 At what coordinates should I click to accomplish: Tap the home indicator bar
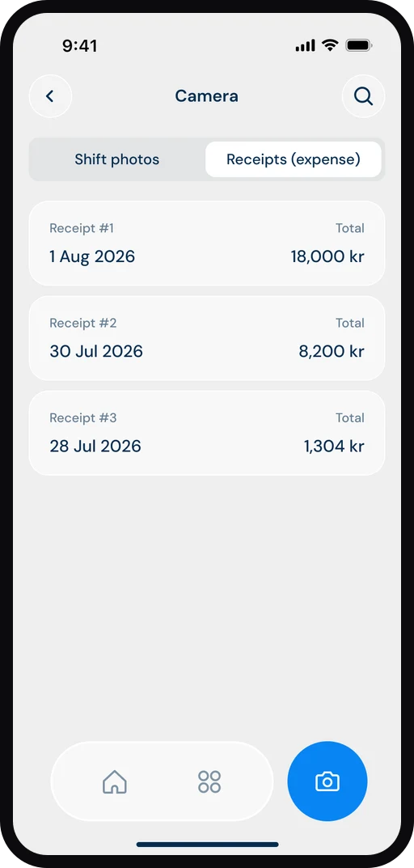pyautogui.click(x=208, y=845)
